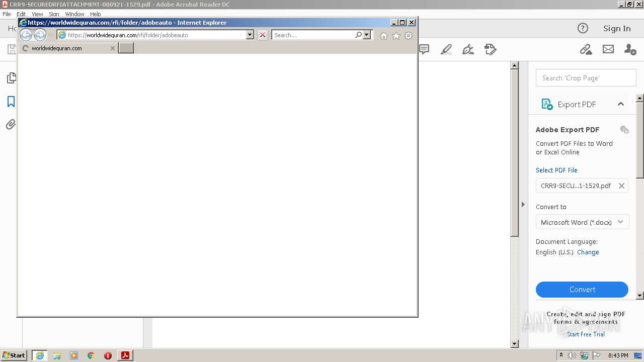Click the document vertical scrollbar up arrow
The image size is (644, 362).
514,65
